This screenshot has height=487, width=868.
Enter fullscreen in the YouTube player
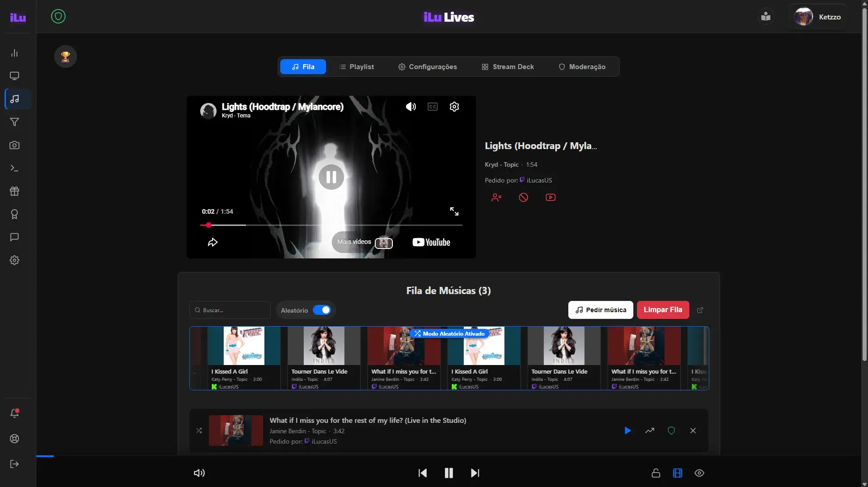point(454,211)
